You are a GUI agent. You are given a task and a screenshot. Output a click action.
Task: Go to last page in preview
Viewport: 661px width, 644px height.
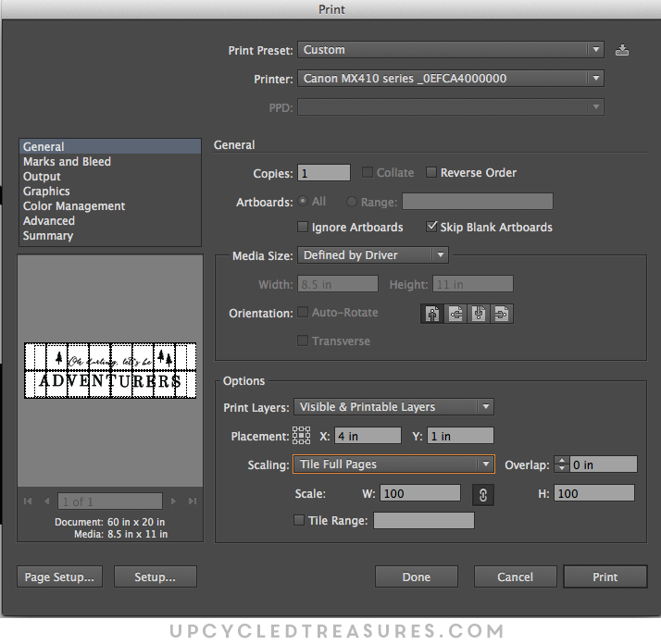193,502
